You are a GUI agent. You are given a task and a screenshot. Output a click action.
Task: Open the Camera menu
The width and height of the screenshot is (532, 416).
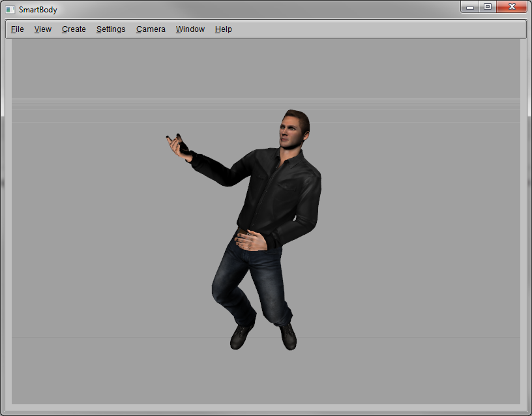tap(151, 29)
